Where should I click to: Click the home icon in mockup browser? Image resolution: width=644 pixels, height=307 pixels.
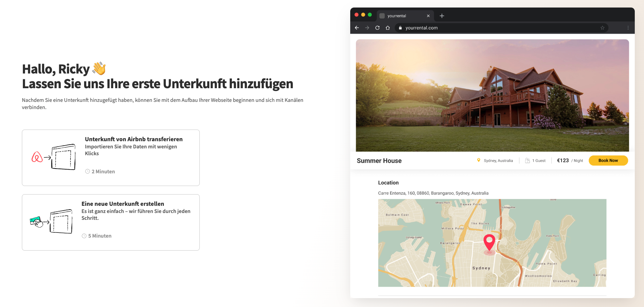click(x=387, y=28)
